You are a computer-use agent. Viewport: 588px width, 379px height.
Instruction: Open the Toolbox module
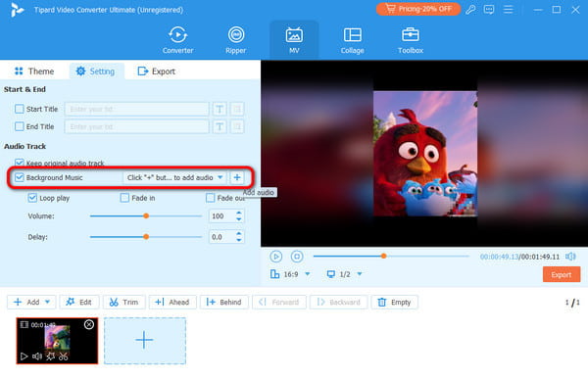pyautogui.click(x=411, y=40)
